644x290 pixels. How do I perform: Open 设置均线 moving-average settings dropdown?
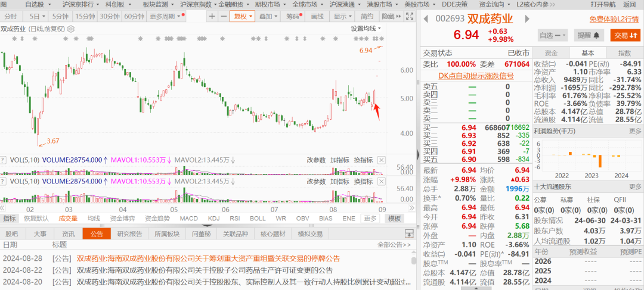[x=366, y=29]
